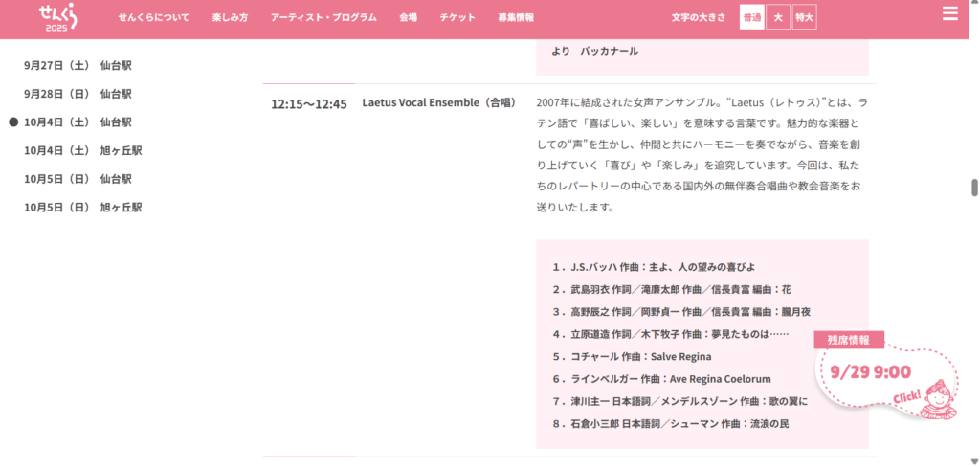Screen dimensions: 980x467
Task: Expand 会場 navigation item
Action: (408, 18)
